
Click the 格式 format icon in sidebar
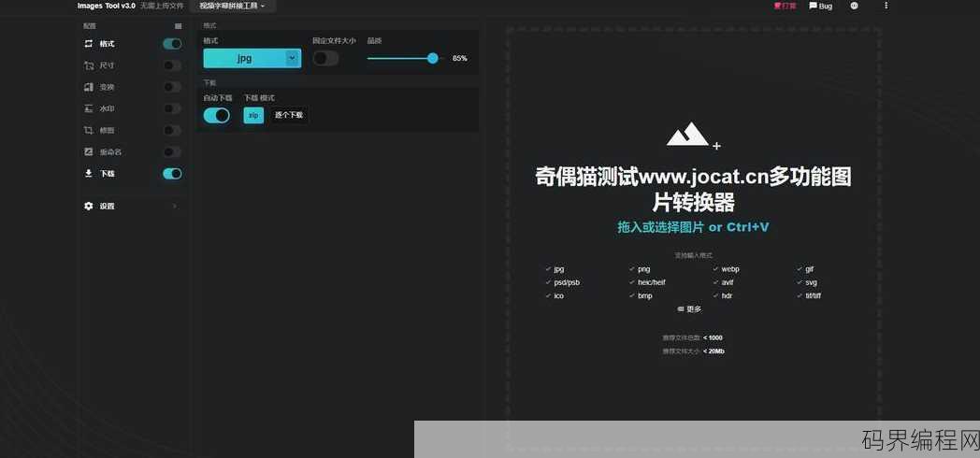(x=88, y=44)
